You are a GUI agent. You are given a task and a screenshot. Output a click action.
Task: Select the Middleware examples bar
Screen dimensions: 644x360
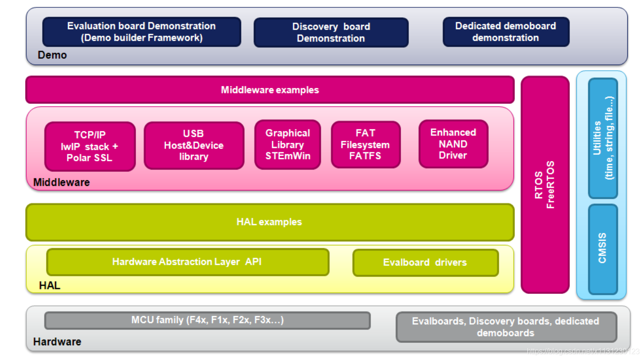pos(270,90)
